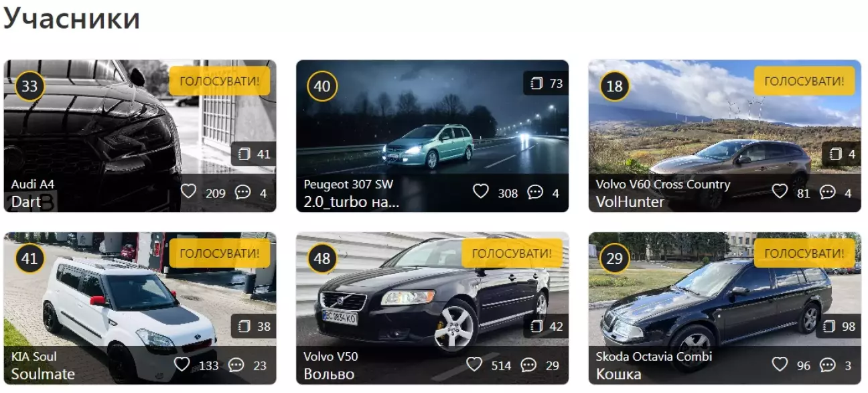Open comments icon on Skoda Octavia Combi
This screenshot has height=393, width=868.
[x=828, y=365]
